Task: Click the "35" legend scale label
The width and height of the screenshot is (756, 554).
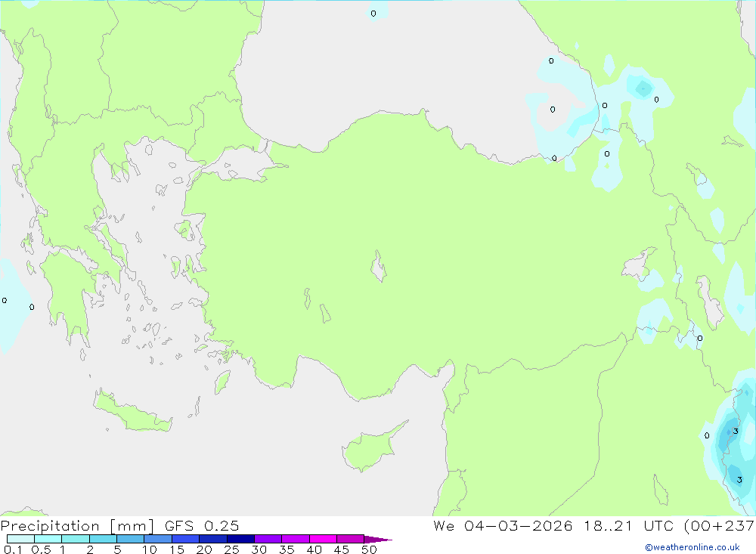Action: (x=287, y=549)
